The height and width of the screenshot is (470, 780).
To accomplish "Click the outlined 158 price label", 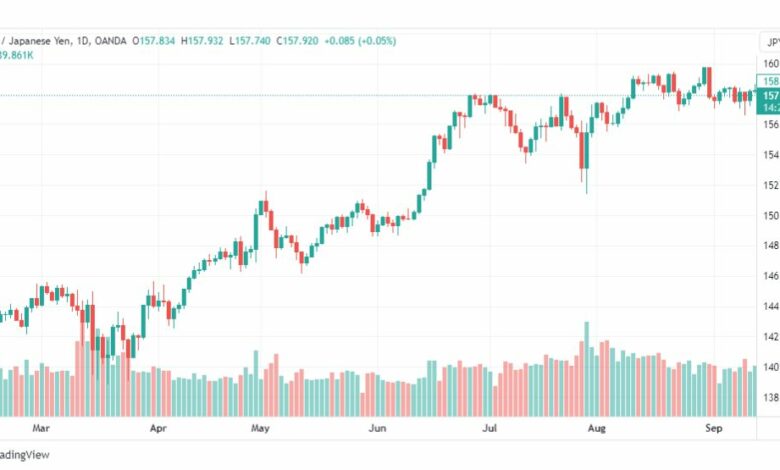I will coord(768,81).
